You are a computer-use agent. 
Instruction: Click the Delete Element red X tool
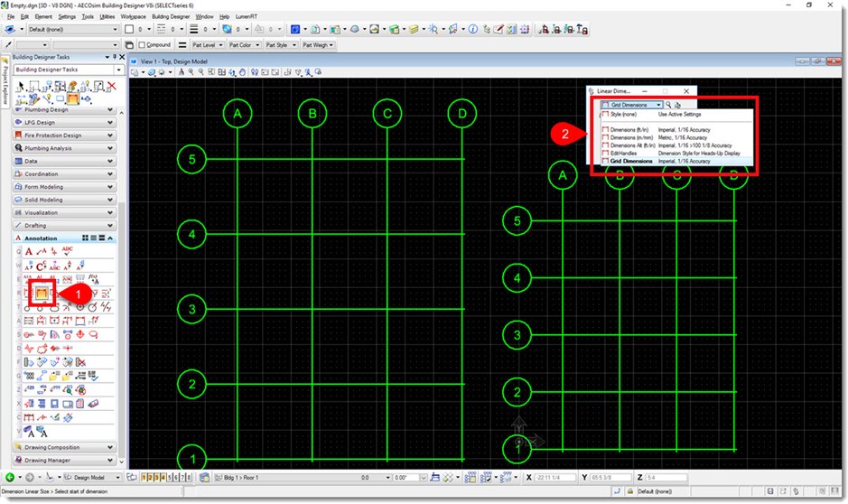(111, 86)
